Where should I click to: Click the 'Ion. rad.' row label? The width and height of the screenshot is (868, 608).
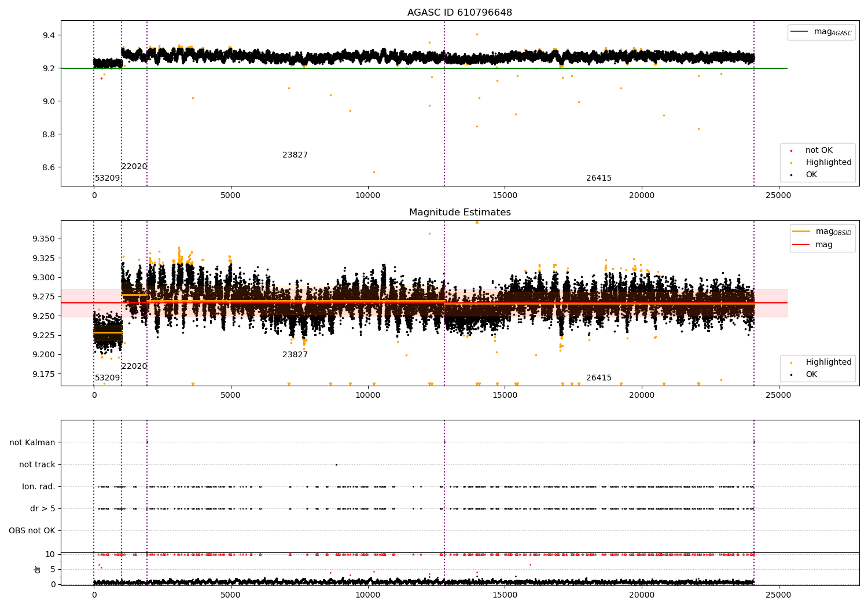coord(39,487)
